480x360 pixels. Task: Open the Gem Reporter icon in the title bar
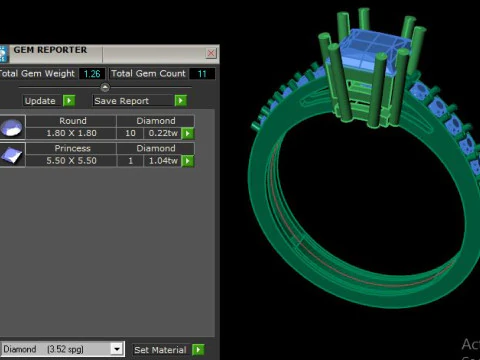tap(4, 54)
